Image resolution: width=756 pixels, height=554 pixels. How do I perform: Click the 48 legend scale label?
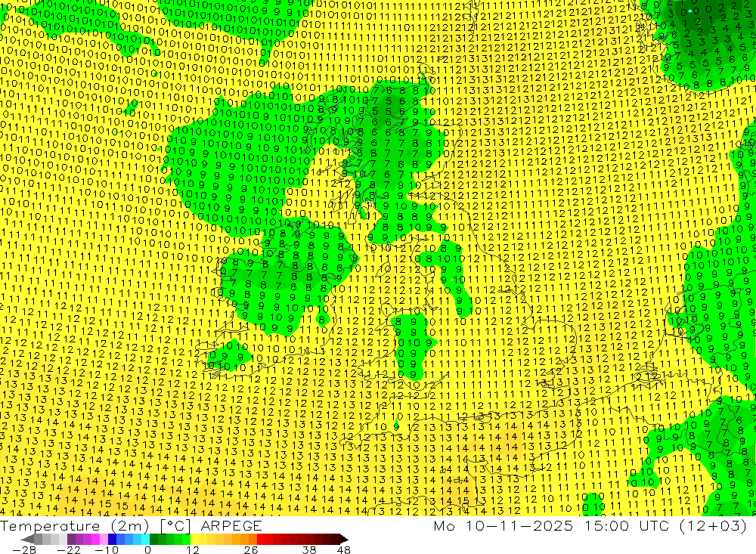tap(344, 549)
